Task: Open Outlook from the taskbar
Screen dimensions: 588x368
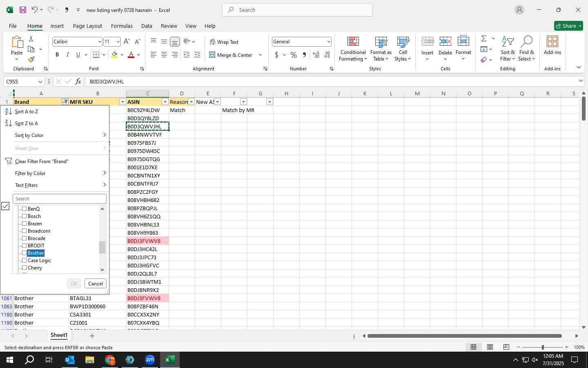Action: tap(70, 360)
